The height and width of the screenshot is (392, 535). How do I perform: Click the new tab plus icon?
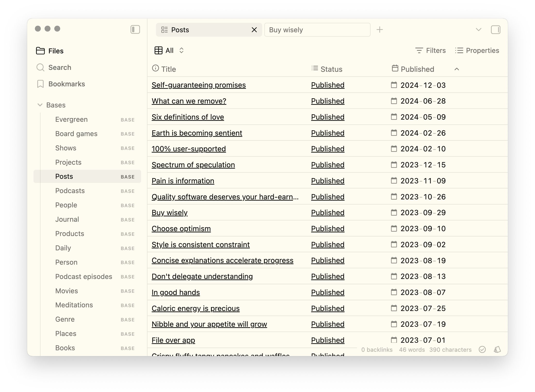click(x=380, y=30)
